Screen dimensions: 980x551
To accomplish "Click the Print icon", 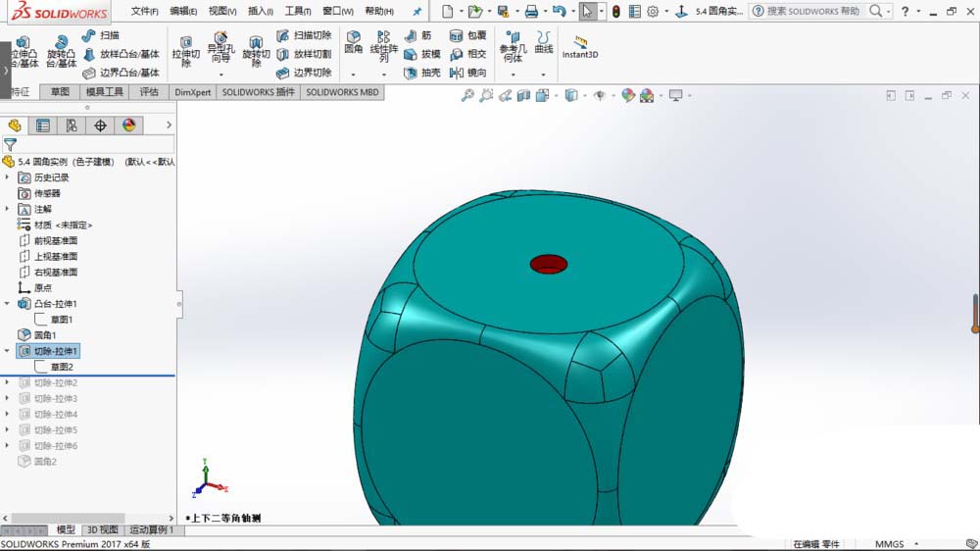I will click(x=531, y=11).
